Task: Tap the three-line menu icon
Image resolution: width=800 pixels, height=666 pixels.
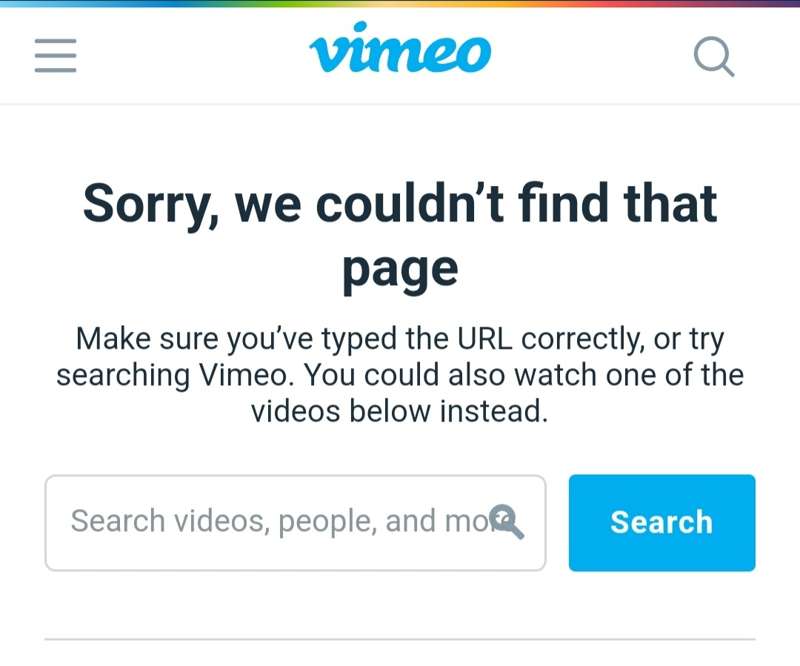Action: click(x=56, y=56)
